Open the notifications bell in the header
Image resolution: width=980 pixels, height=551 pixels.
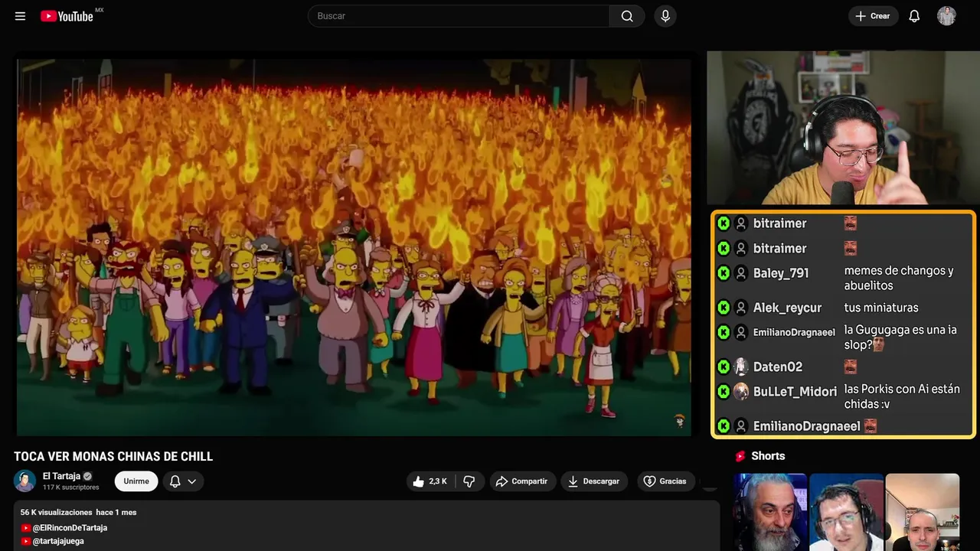(914, 16)
